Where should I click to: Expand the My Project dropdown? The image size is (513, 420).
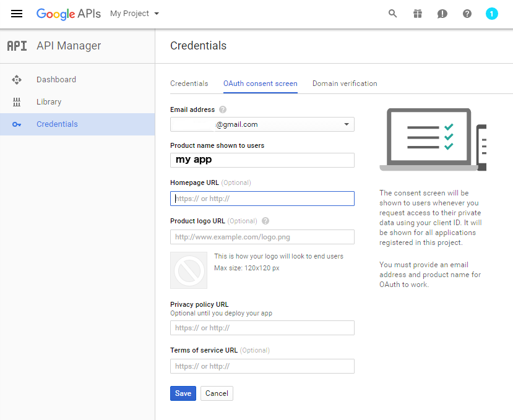coord(134,14)
